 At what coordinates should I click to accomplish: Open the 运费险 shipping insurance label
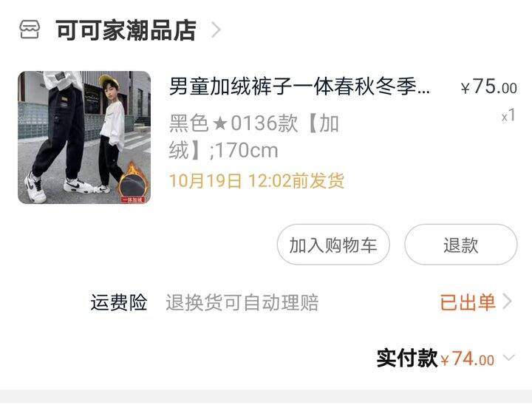pyautogui.click(x=118, y=302)
